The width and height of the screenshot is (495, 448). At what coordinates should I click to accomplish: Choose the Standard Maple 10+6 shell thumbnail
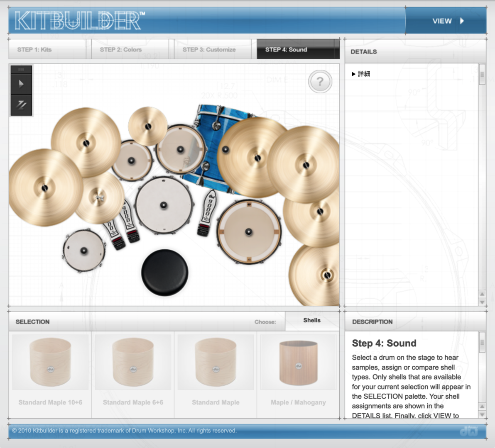(x=50, y=362)
